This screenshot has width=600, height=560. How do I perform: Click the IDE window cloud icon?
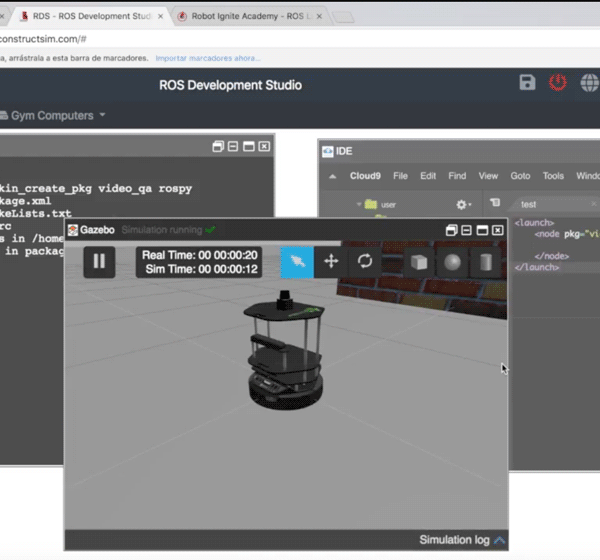(328, 152)
